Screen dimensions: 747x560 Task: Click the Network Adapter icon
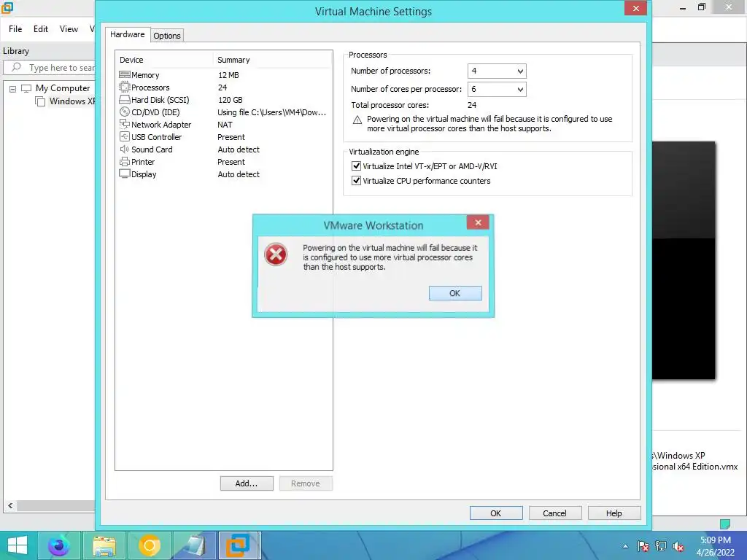point(124,124)
